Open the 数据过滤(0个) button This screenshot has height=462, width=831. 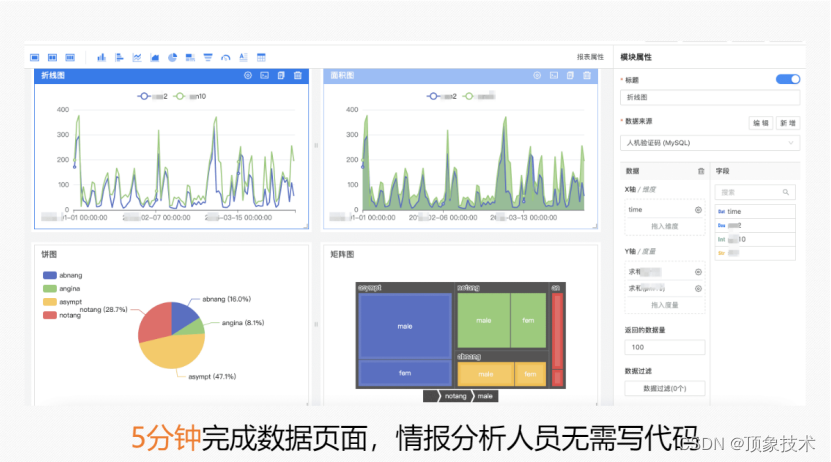point(665,388)
